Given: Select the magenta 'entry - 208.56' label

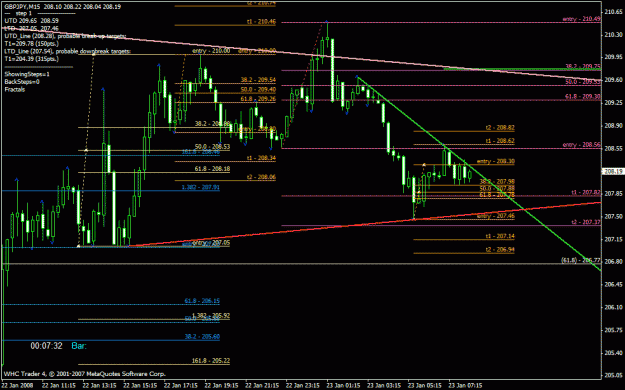Looking at the screenshot, I should click(582, 145).
